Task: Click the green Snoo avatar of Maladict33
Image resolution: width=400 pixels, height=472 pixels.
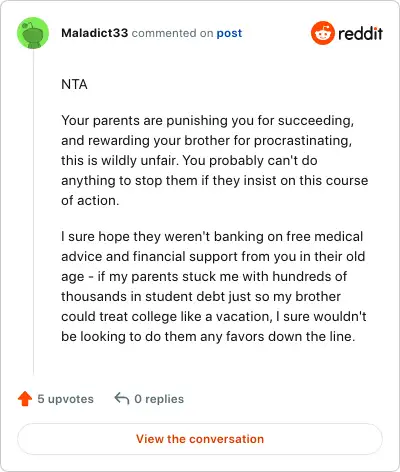Action: pyautogui.click(x=33, y=33)
